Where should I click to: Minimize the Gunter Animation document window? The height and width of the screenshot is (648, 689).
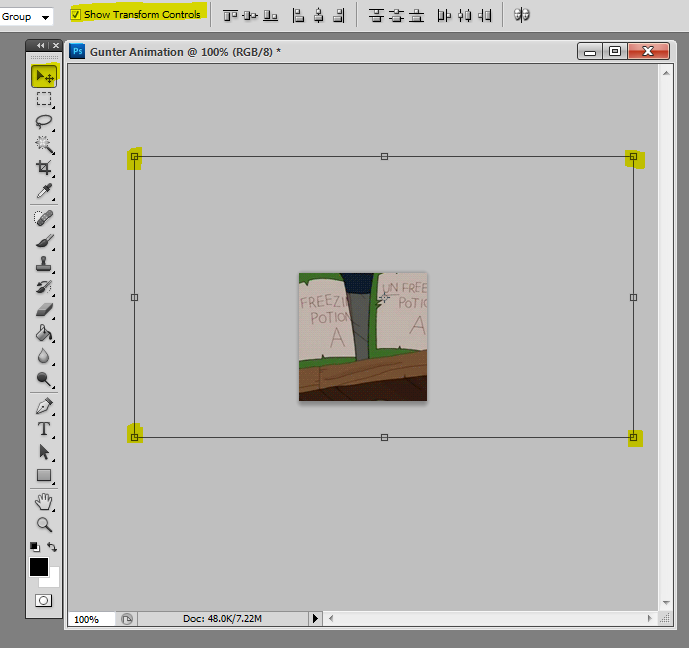(x=590, y=51)
